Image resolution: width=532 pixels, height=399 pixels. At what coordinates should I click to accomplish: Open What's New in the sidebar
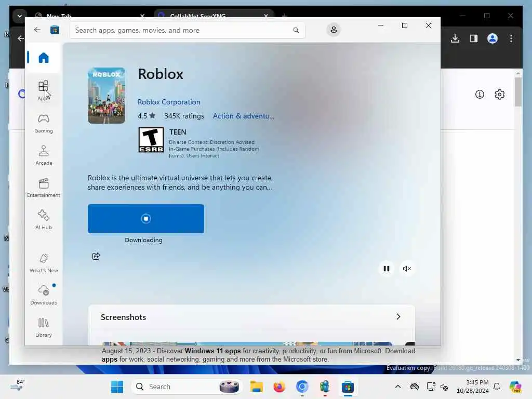click(44, 263)
